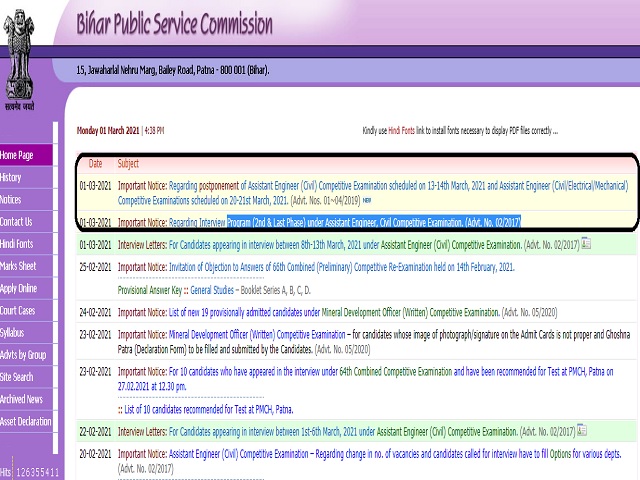Open Mineral Development Officer (Written) Examination notice
Image resolution: width=640 pixels, height=480 pixels.
click(257, 335)
